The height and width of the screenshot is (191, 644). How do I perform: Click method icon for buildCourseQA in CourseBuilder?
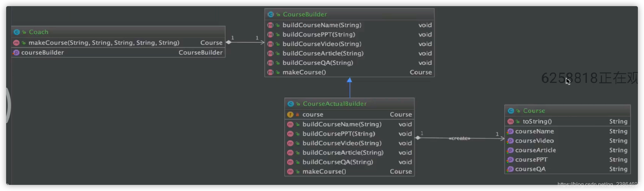click(270, 63)
